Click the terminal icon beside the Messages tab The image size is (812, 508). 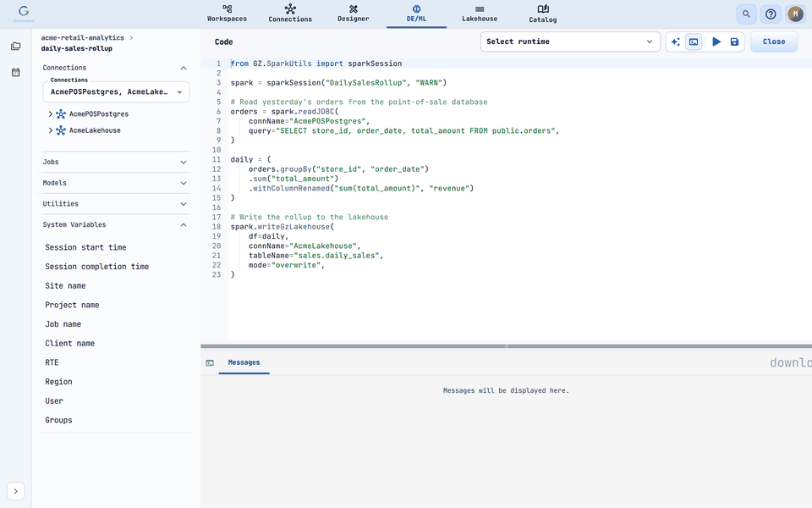point(210,363)
